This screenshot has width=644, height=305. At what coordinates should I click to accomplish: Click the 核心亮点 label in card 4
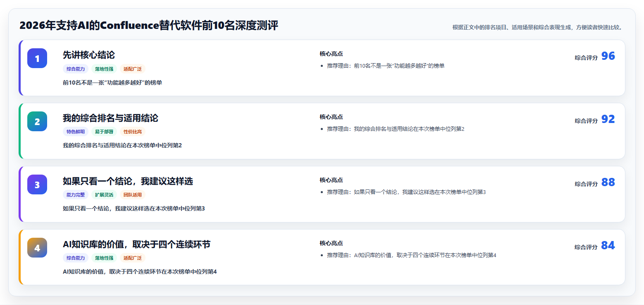coord(331,243)
